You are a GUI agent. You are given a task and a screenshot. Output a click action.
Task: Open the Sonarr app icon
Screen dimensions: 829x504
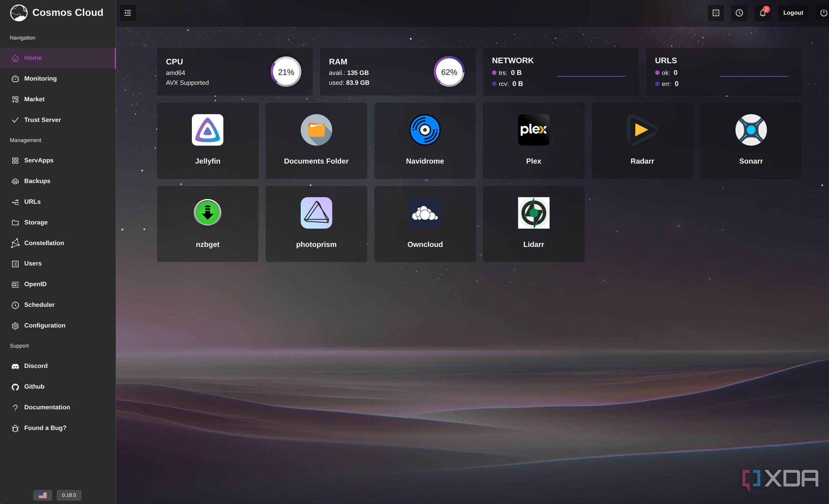click(x=751, y=130)
